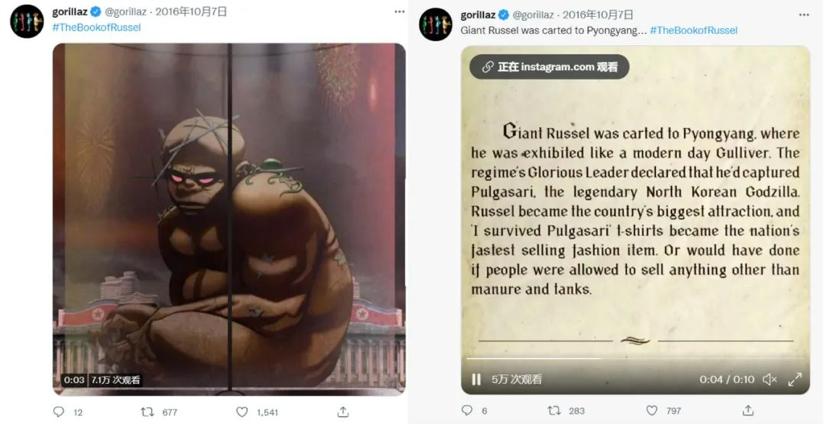The image size is (824, 424).
Task: Pause the right video playback
Action: pos(476,379)
